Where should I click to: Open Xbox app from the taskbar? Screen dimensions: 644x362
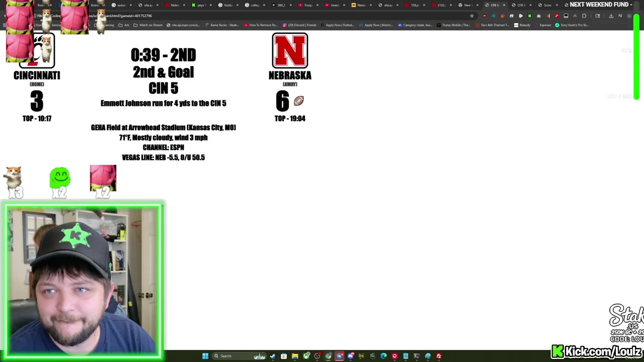pyautogui.click(x=306, y=356)
